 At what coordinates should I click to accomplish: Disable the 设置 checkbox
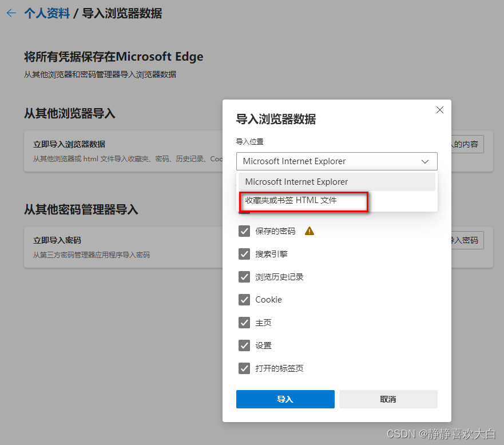[x=244, y=345]
